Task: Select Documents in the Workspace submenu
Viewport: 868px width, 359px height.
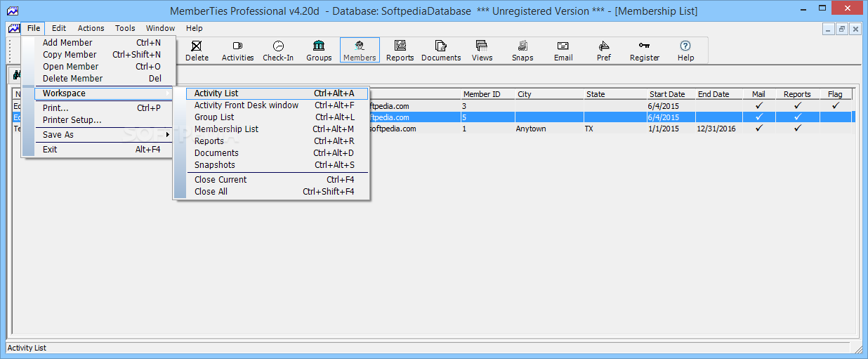Action: 277,152
